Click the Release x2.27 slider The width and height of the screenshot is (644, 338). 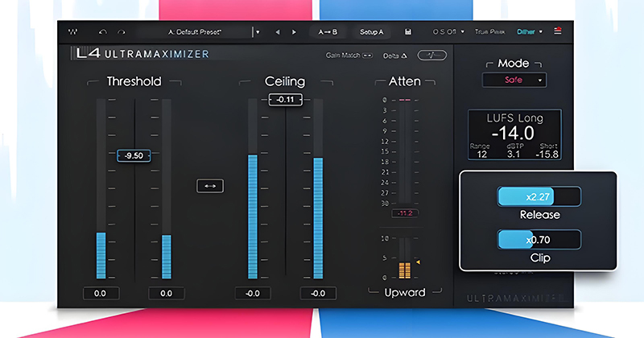click(x=539, y=197)
